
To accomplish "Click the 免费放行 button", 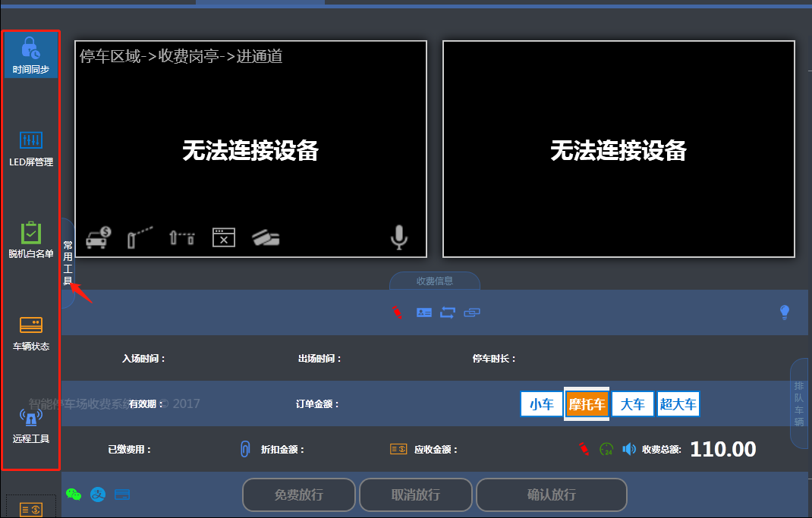I will [x=299, y=494].
